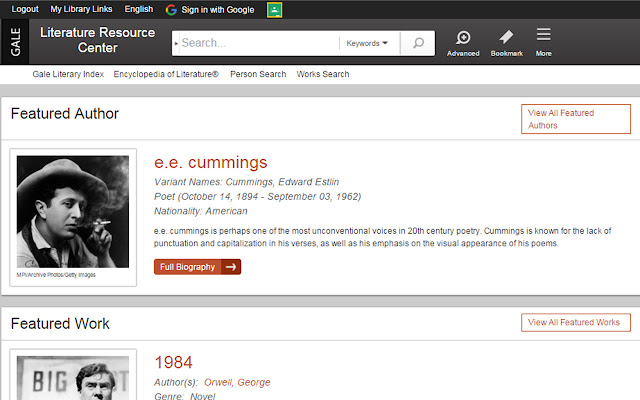Click the Poet birth and death dates line

point(258,197)
